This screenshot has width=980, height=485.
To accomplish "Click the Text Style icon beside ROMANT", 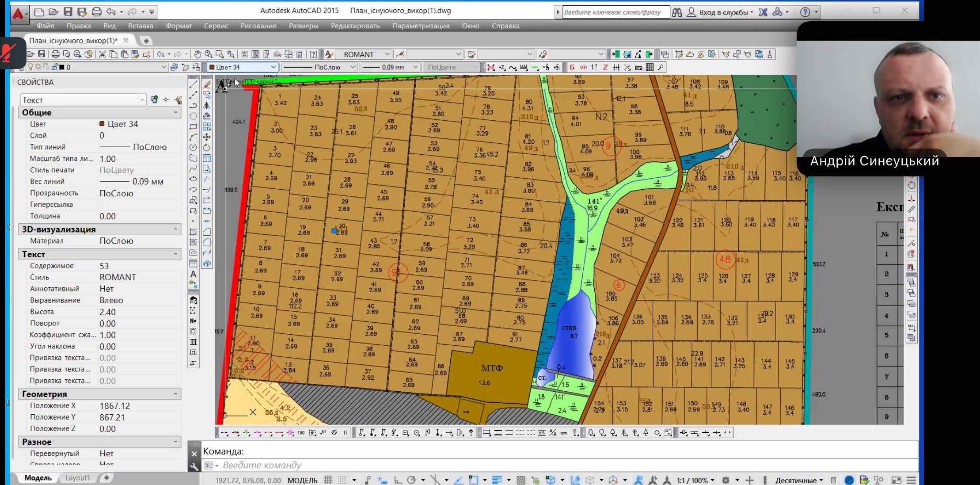I will coord(329,54).
